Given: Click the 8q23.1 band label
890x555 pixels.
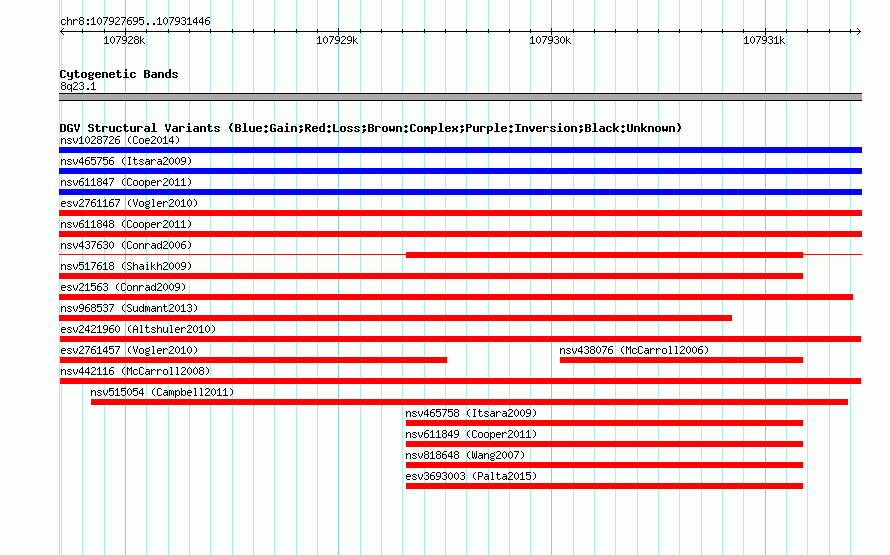Looking at the screenshot, I should coord(78,86).
